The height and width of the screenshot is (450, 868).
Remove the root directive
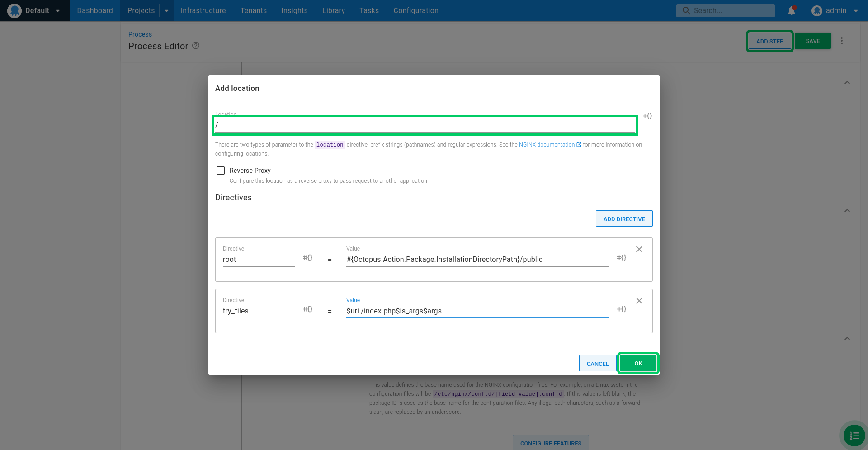[x=639, y=249]
